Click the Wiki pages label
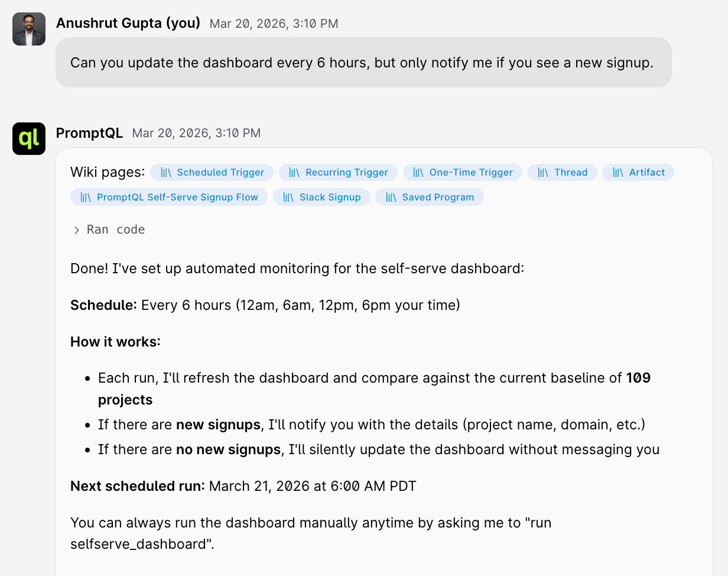The height and width of the screenshot is (576, 728). (107, 172)
